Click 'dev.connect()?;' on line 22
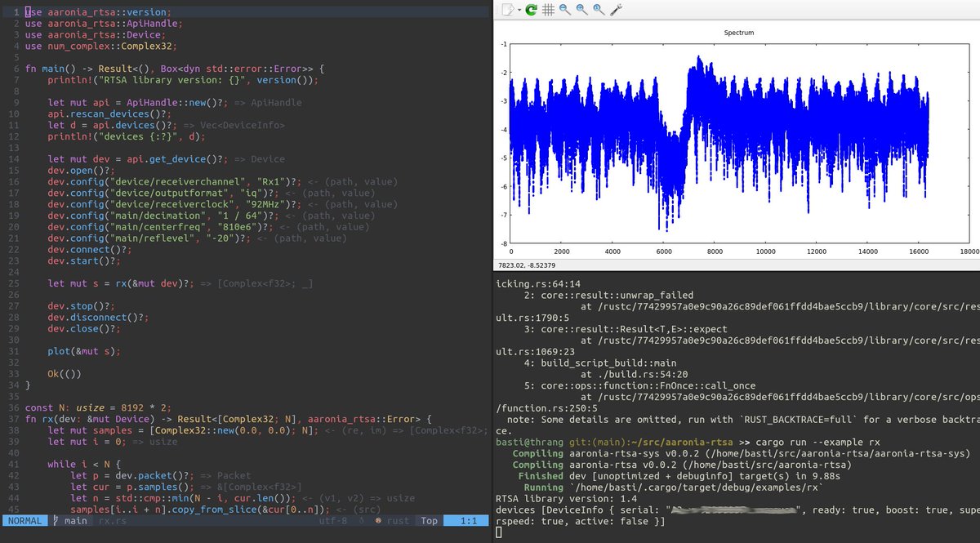The height and width of the screenshot is (543, 980). 90,248
